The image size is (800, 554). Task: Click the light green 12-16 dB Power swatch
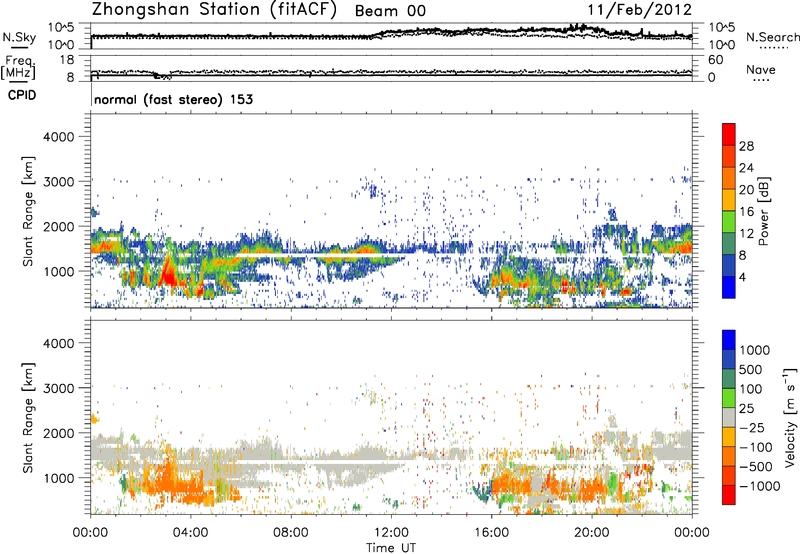729,222
